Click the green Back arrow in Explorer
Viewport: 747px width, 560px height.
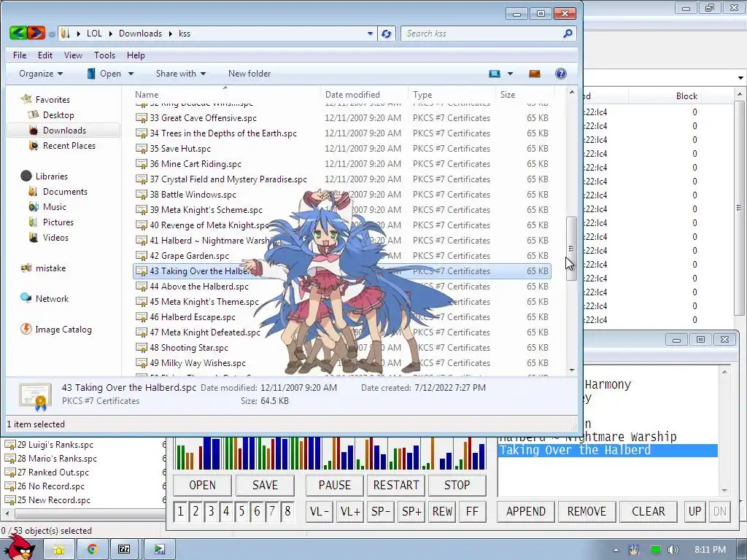18,33
